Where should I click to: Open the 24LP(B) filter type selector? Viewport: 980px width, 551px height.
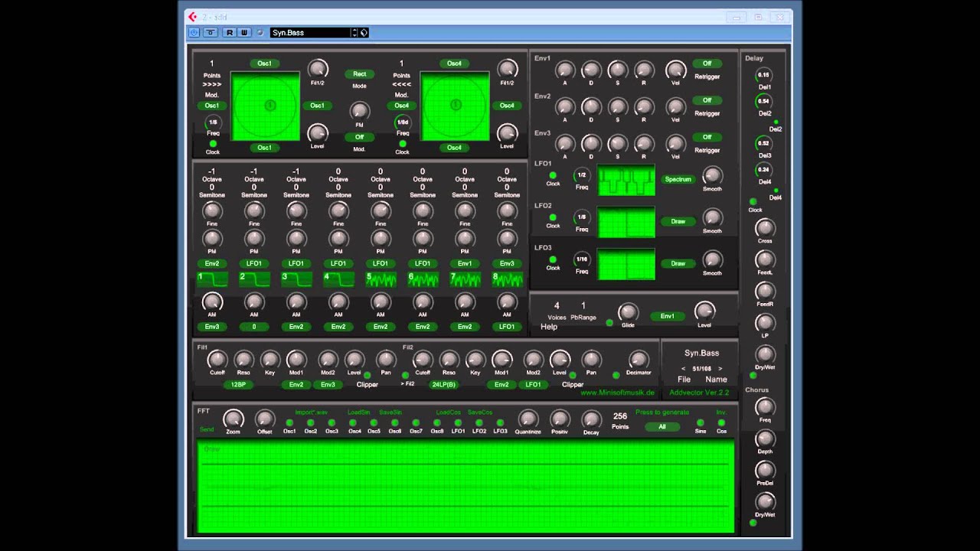pos(443,384)
